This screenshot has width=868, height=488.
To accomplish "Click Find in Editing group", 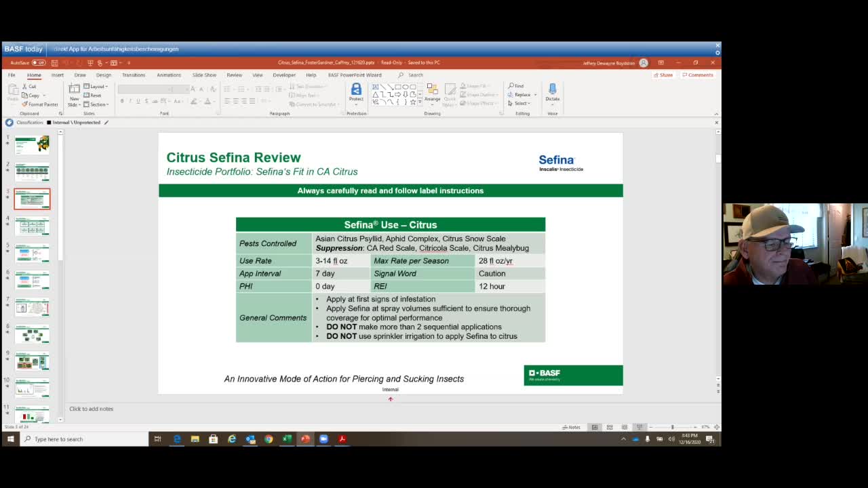I will tap(516, 86).
